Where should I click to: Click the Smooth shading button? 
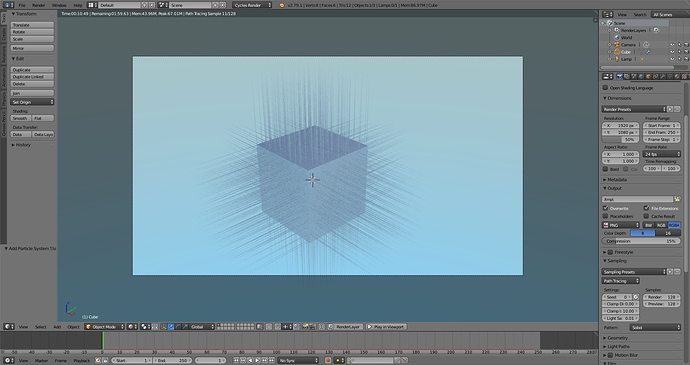coord(21,118)
